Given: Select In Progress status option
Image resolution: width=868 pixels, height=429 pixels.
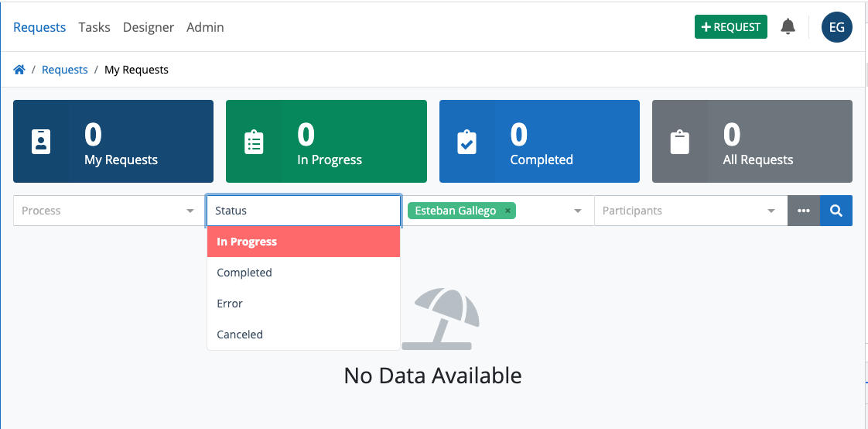Looking at the screenshot, I should pyautogui.click(x=303, y=242).
